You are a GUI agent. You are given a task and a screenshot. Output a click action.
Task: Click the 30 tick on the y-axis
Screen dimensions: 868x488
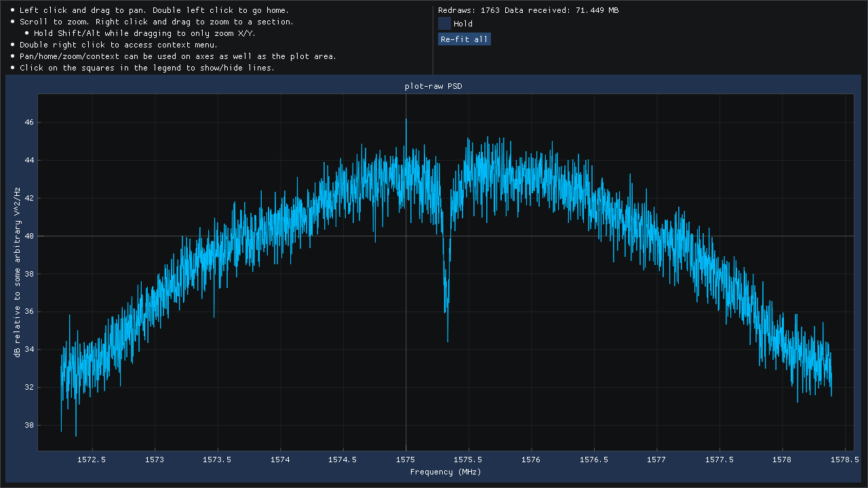(x=28, y=425)
